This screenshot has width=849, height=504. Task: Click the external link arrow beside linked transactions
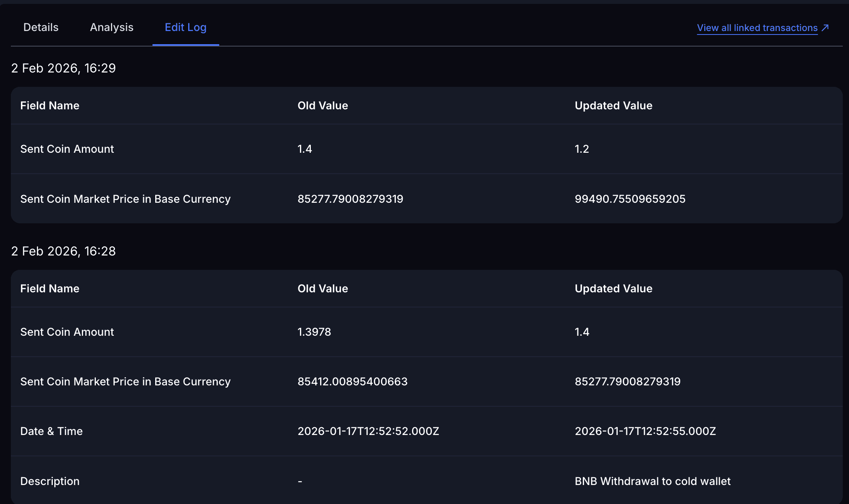[x=825, y=28]
